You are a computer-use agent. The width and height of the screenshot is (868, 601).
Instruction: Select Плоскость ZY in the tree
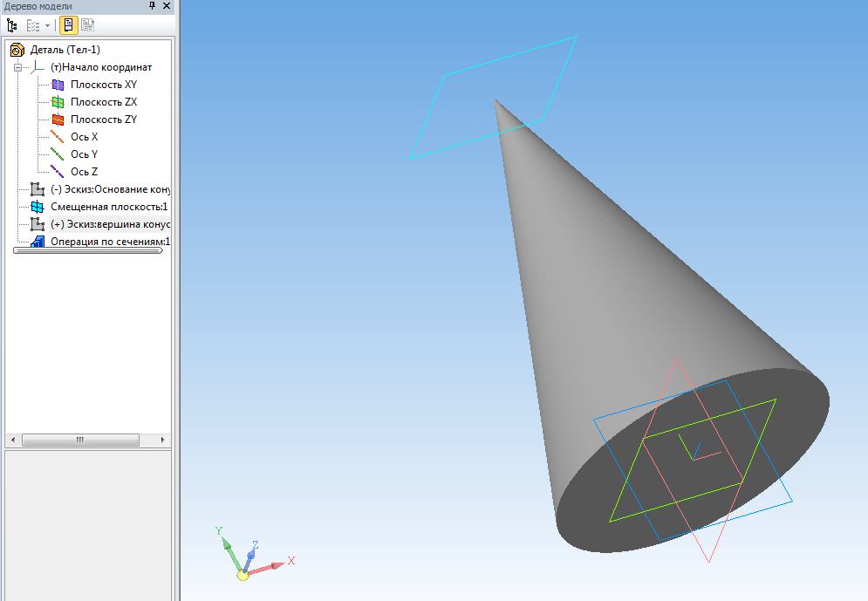104,120
